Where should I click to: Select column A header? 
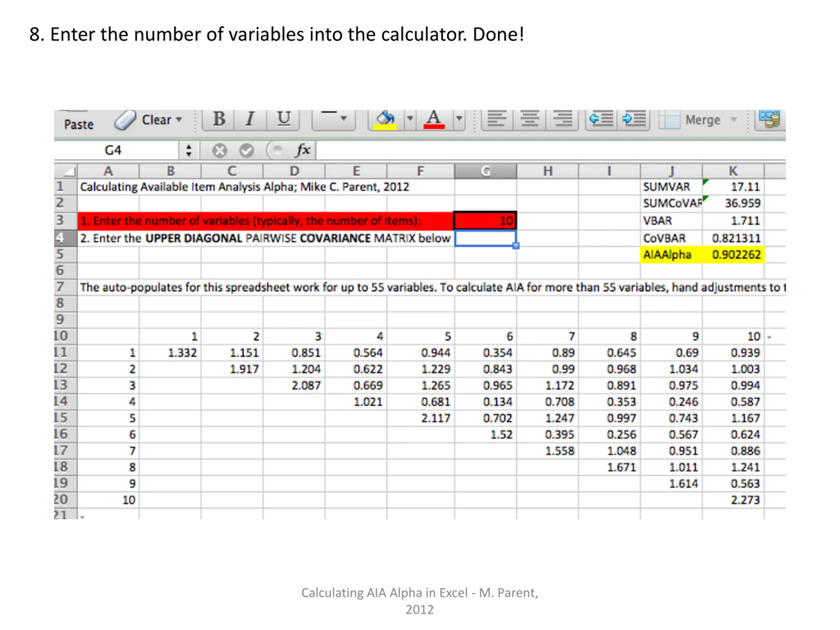108,171
